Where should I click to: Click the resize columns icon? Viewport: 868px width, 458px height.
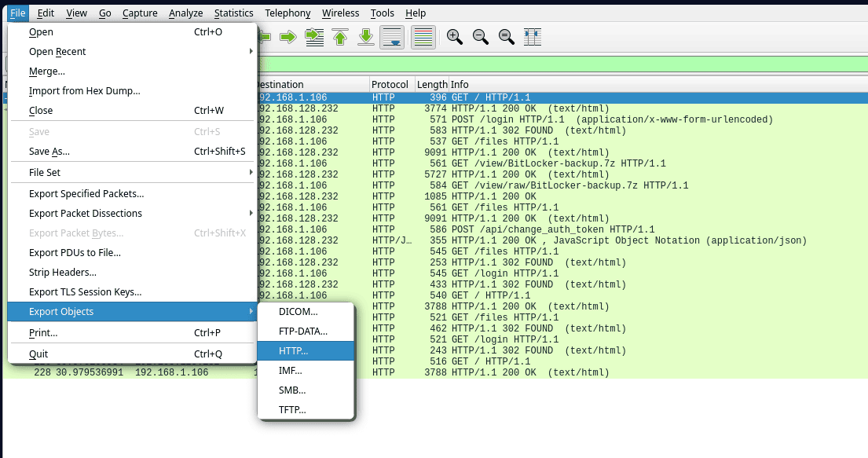[533, 37]
